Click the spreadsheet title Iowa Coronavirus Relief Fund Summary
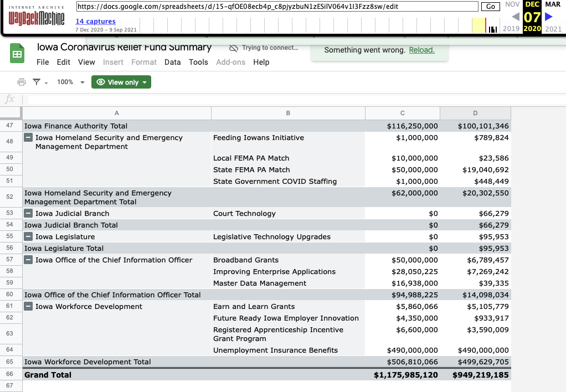The height and width of the screenshot is (392, 566). click(124, 47)
